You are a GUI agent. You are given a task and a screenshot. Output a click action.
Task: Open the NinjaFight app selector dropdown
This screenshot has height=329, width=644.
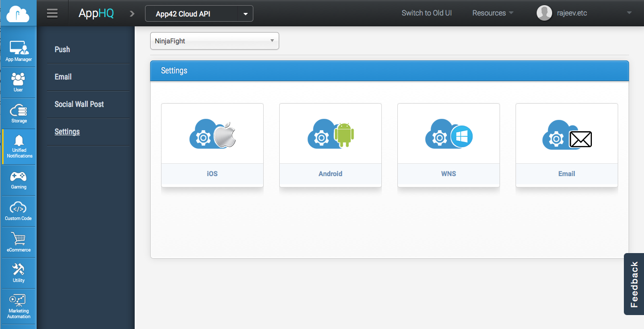(x=214, y=41)
